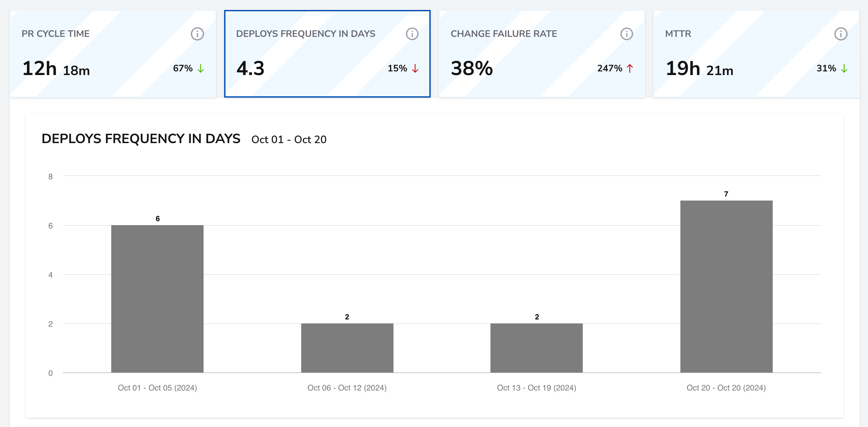Select the MTTR metric card

pos(756,53)
